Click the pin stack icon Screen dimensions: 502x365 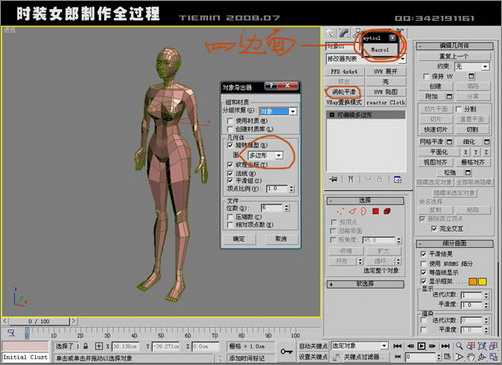[333, 179]
